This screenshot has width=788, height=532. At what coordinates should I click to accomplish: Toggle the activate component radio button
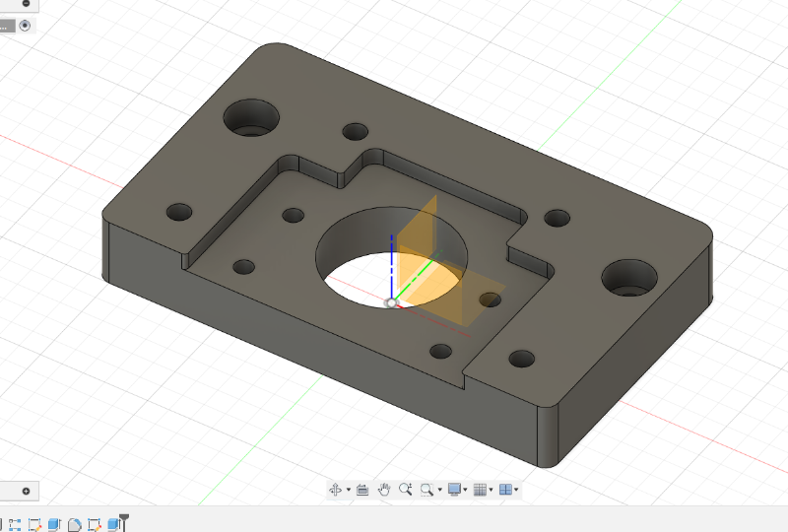(25, 26)
